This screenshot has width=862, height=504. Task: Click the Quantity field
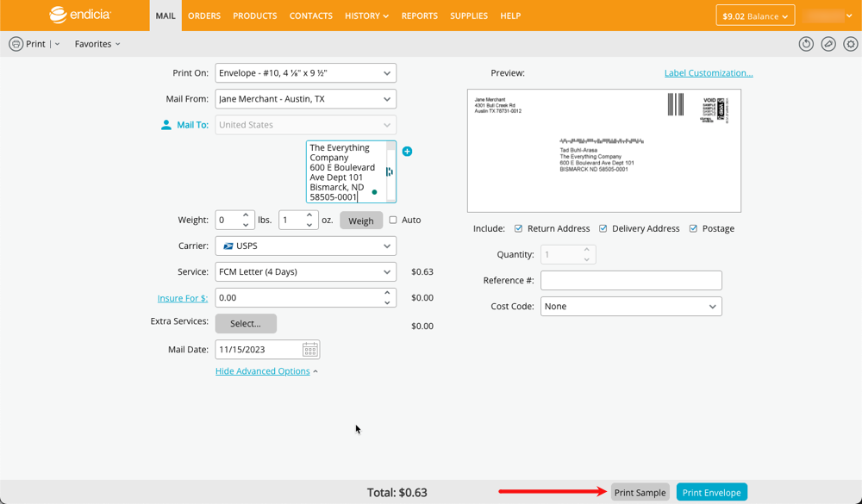(568, 254)
